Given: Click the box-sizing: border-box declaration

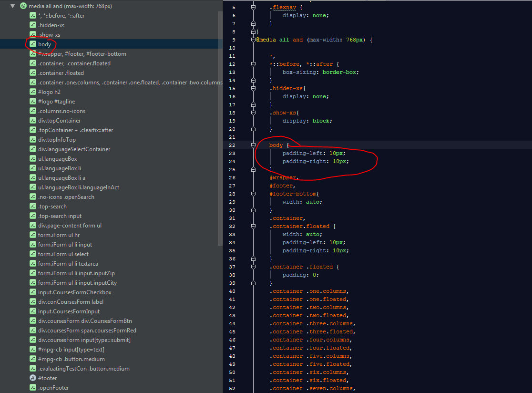Looking at the screenshot, I should pos(321,72).
